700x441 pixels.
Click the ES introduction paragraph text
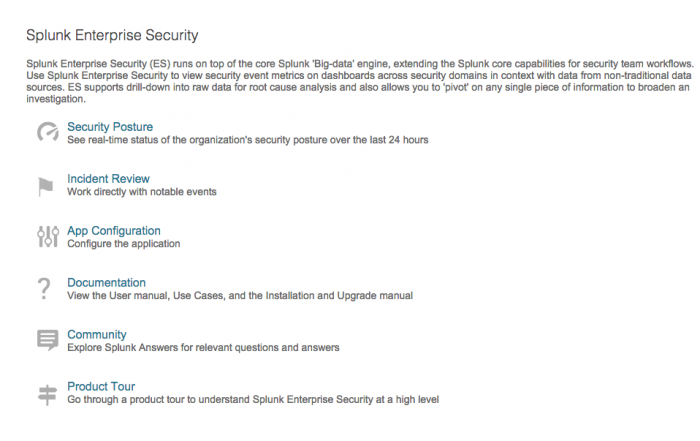tap(360, 81)
